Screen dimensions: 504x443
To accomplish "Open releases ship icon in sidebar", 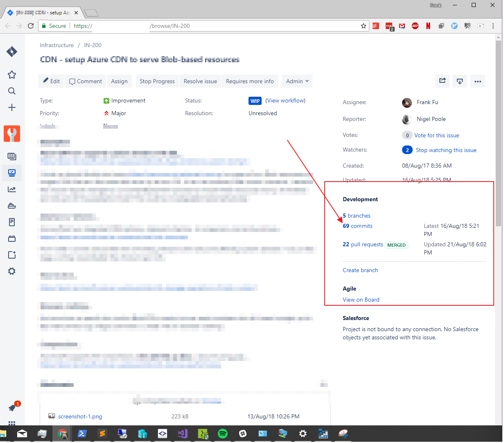I will pyautogui.click(x=12, y=206).
